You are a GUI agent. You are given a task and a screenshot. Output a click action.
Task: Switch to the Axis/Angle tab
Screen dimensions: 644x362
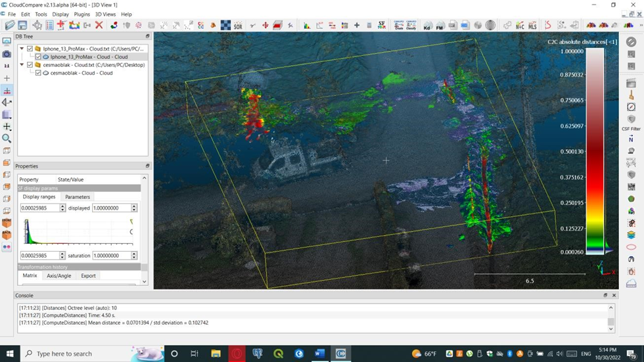click(x=59, y=276)
